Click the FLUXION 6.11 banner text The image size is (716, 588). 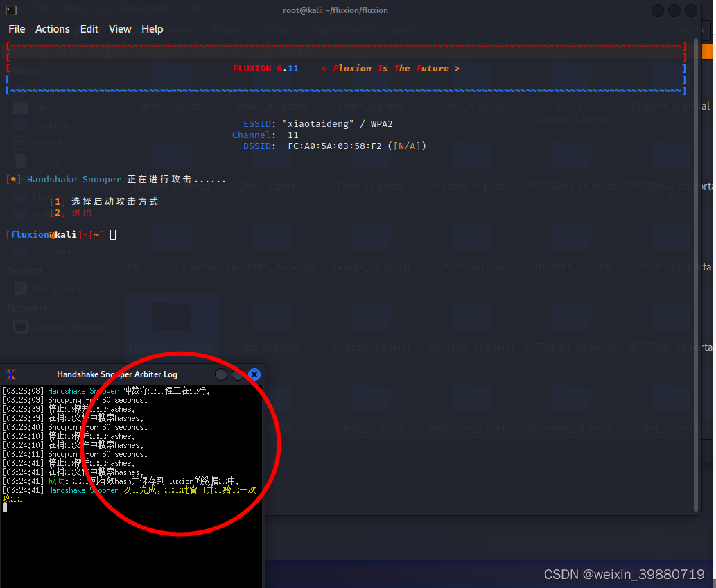pos(265,69)
